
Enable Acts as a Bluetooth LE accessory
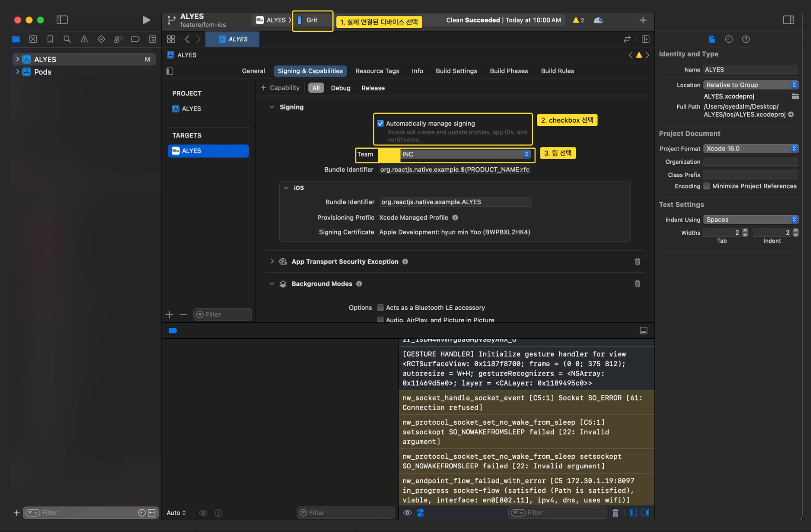(x=380, y=308)
